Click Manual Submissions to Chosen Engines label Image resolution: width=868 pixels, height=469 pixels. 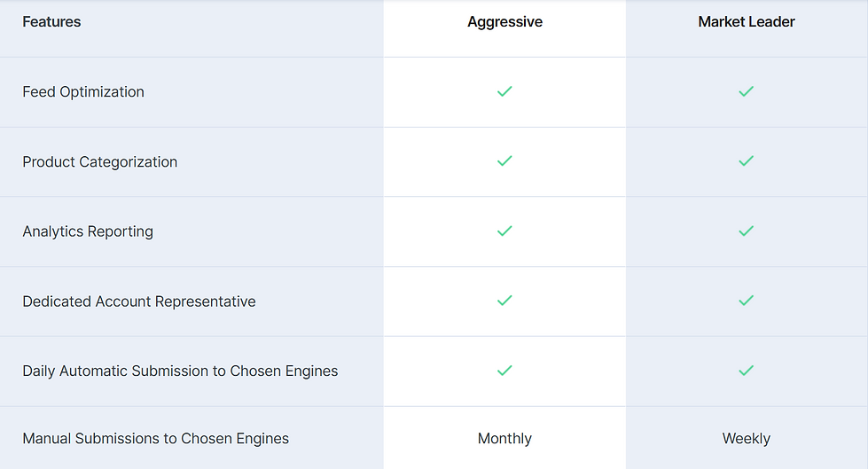[x=156, y=439]
